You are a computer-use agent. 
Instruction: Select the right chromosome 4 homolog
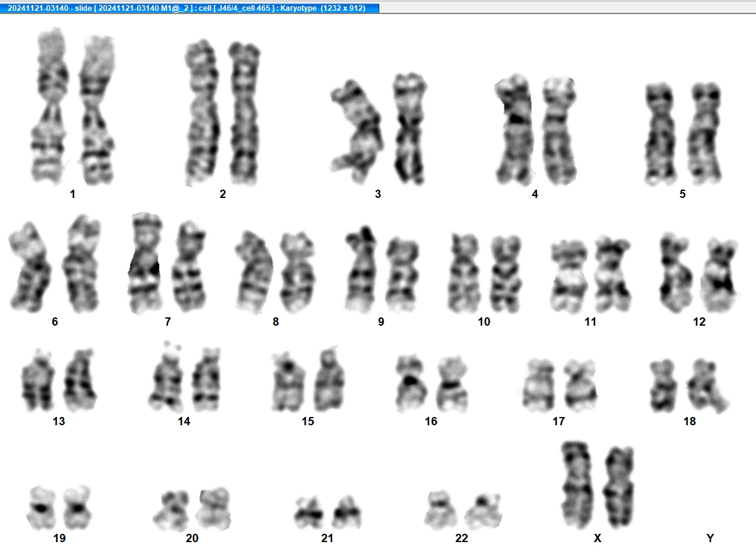coord(559,131)
